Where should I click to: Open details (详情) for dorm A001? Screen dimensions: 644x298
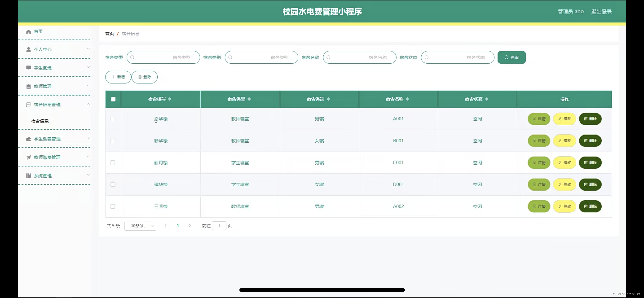[539, 119]
